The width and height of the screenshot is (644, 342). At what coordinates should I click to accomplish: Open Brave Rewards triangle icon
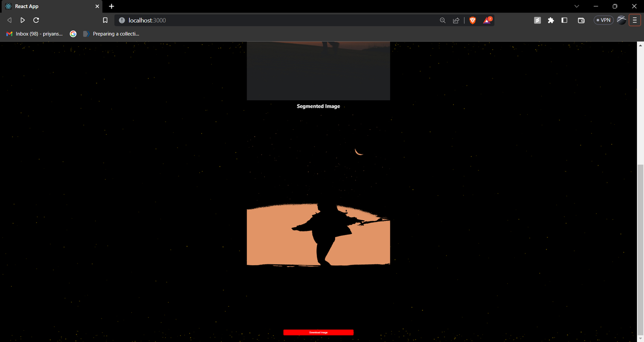point(488,20)
